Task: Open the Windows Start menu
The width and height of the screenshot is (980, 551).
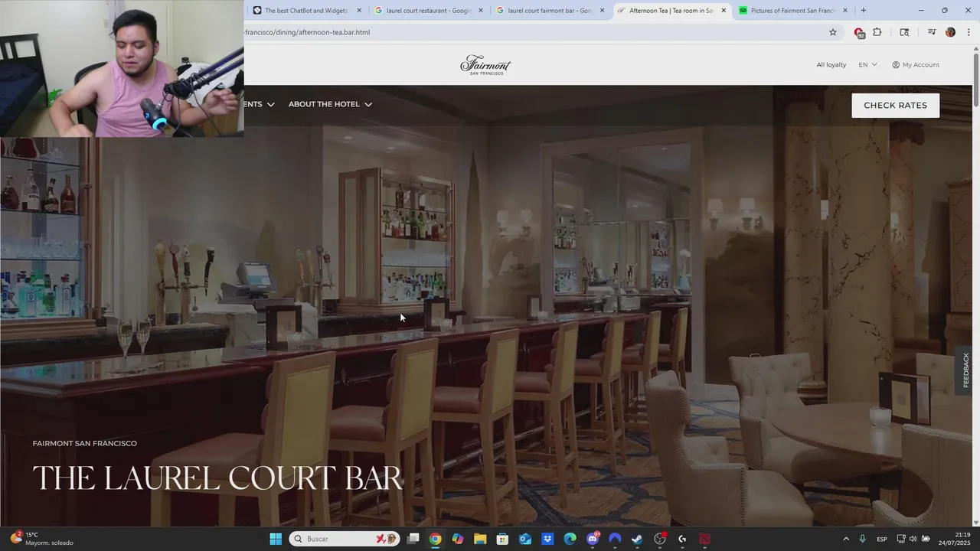Action: coord(276,539)
